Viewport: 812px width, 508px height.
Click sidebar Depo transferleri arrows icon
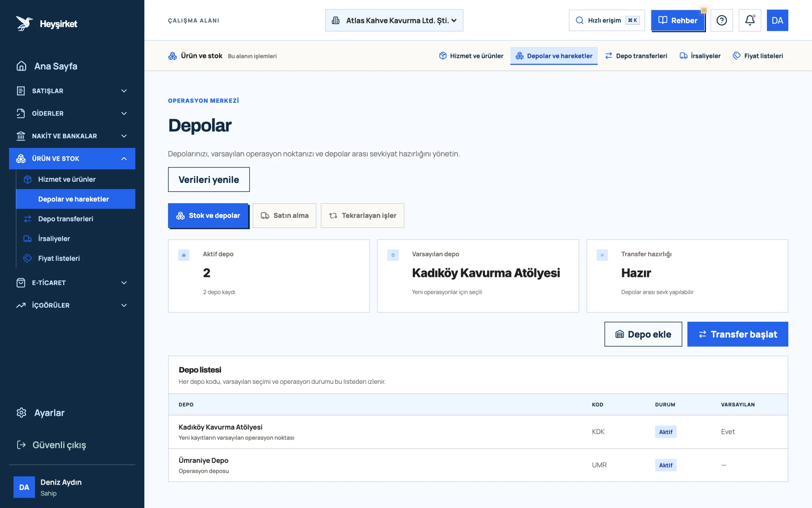[x=27, y=219]
